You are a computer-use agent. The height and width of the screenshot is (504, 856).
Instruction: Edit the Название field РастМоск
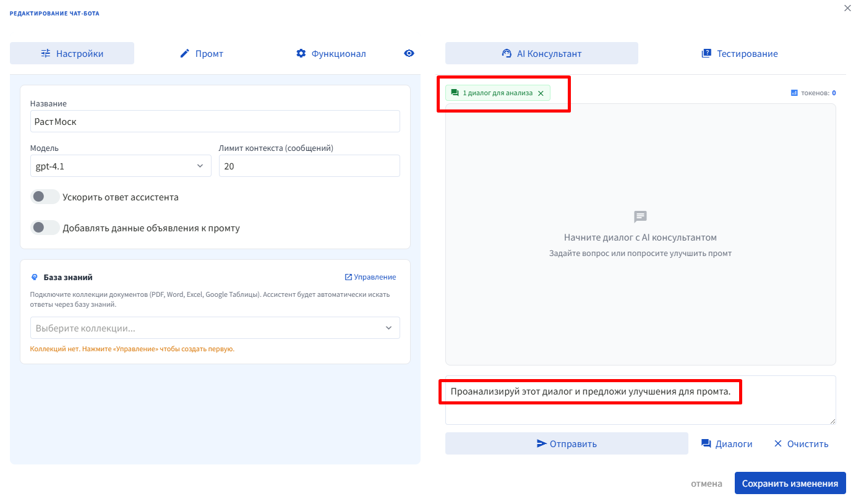click(x=215, y=121)
